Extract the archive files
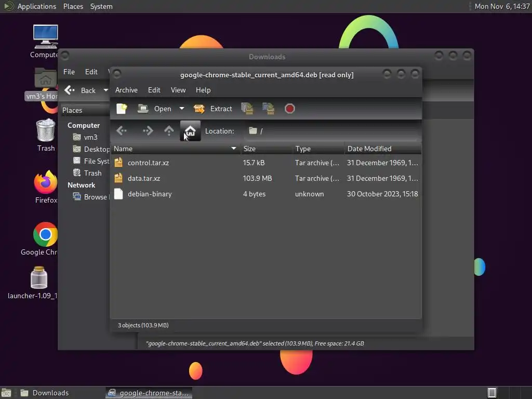Viewport: 532px width, 399px height. 212,109
